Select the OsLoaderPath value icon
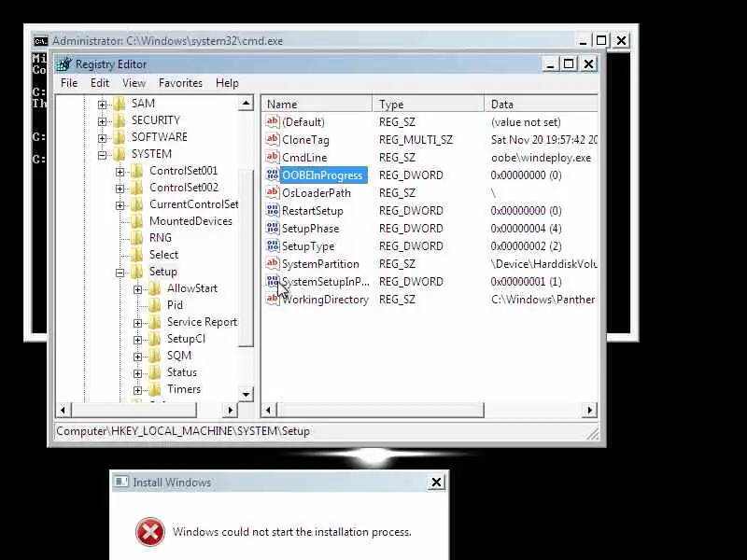Image resolution: width=747 pixels, height=560 pixels. point(273,192)
